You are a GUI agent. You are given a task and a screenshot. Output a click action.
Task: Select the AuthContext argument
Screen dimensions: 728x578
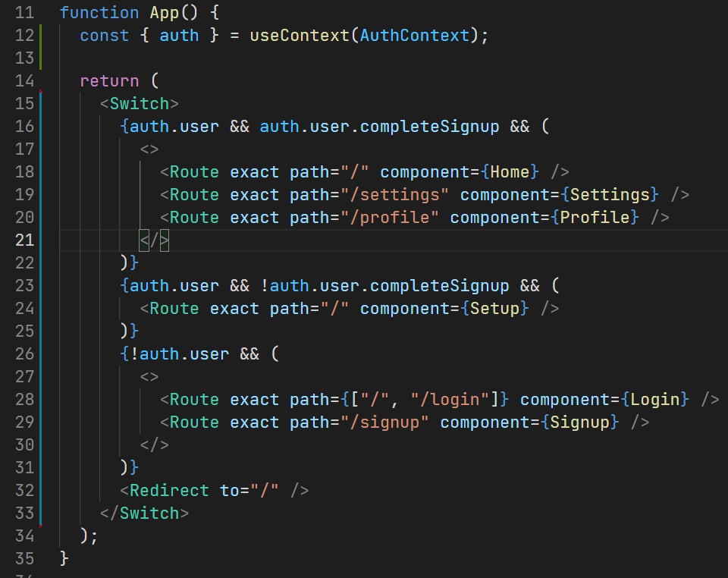[x=415, y=35]
